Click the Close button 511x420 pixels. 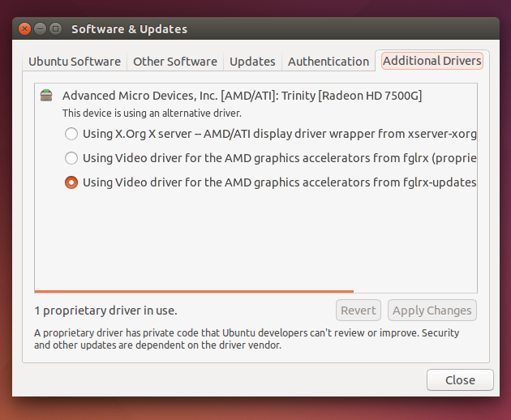(460, 380)
